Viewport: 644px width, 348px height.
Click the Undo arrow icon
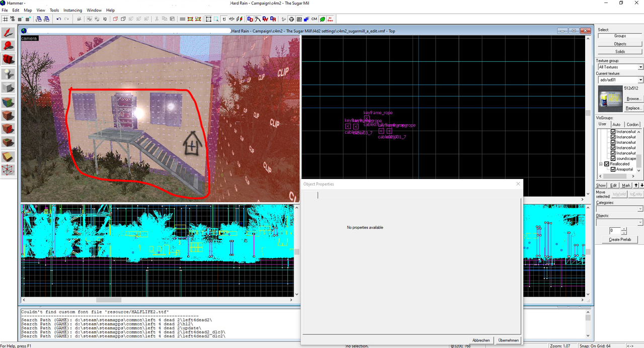click(x=59, y=19)
